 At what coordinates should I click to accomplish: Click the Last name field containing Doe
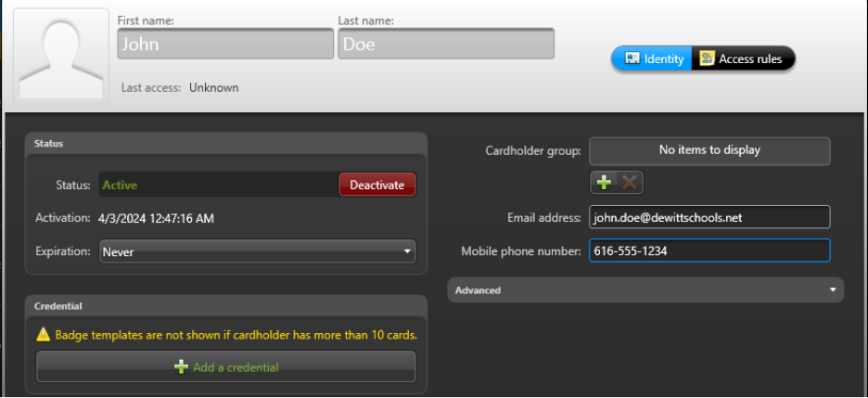point(446,44)
